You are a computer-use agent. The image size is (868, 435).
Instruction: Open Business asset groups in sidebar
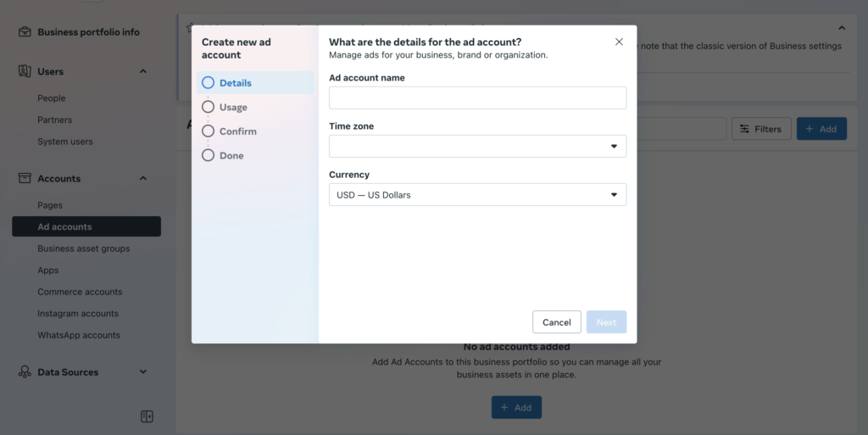(84, 248)
